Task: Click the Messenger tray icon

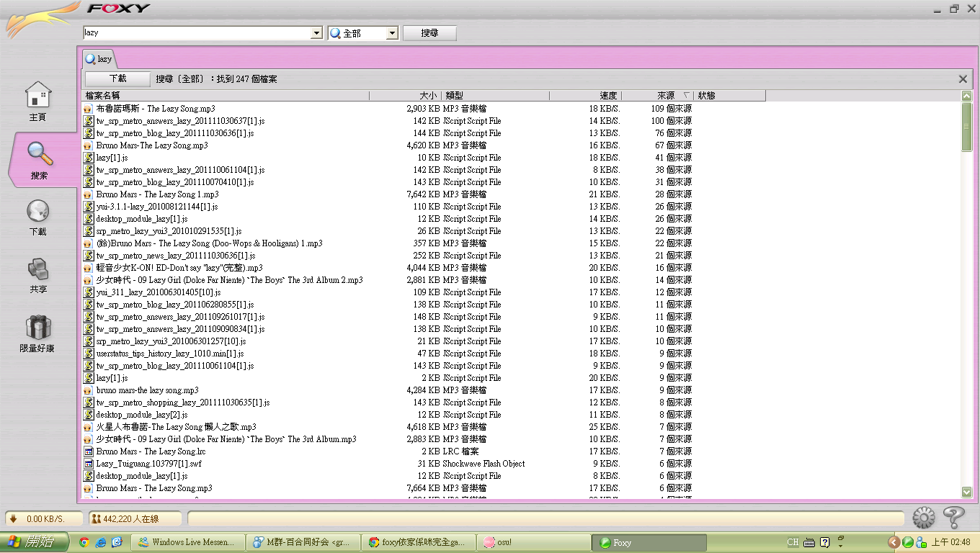Action: click(x=922, y=542)
